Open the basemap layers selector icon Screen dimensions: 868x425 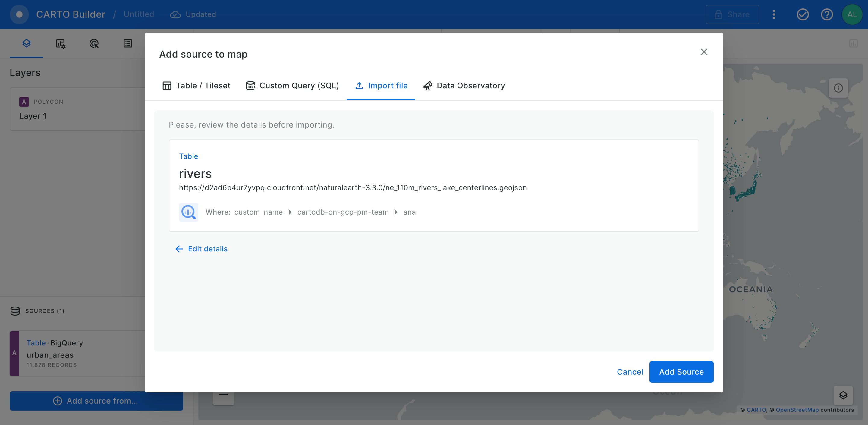coord(843,395)
